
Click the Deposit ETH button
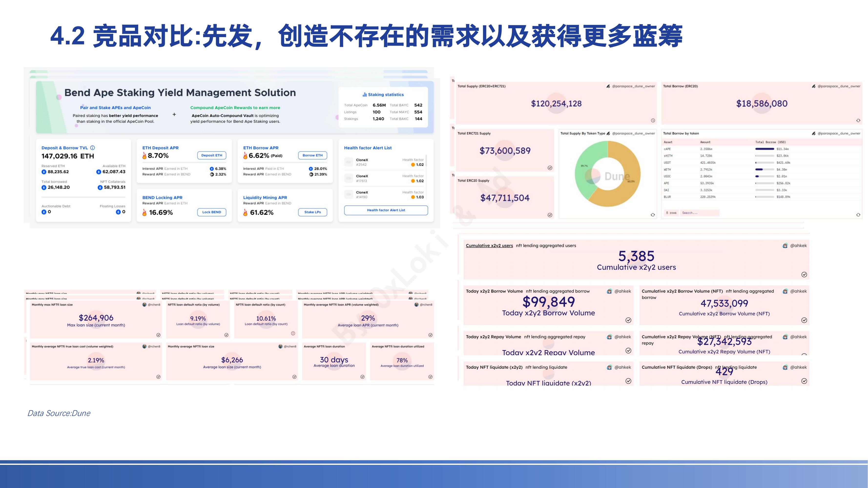212,155
